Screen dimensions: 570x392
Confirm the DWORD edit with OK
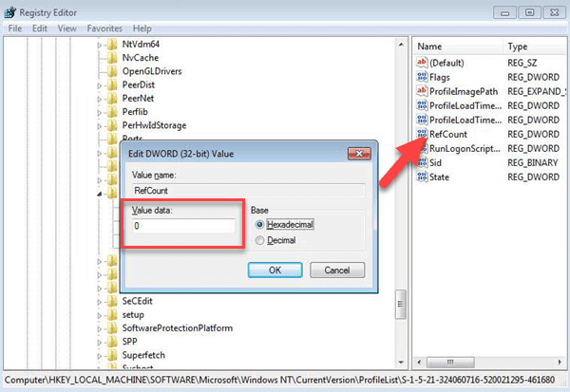275,270
